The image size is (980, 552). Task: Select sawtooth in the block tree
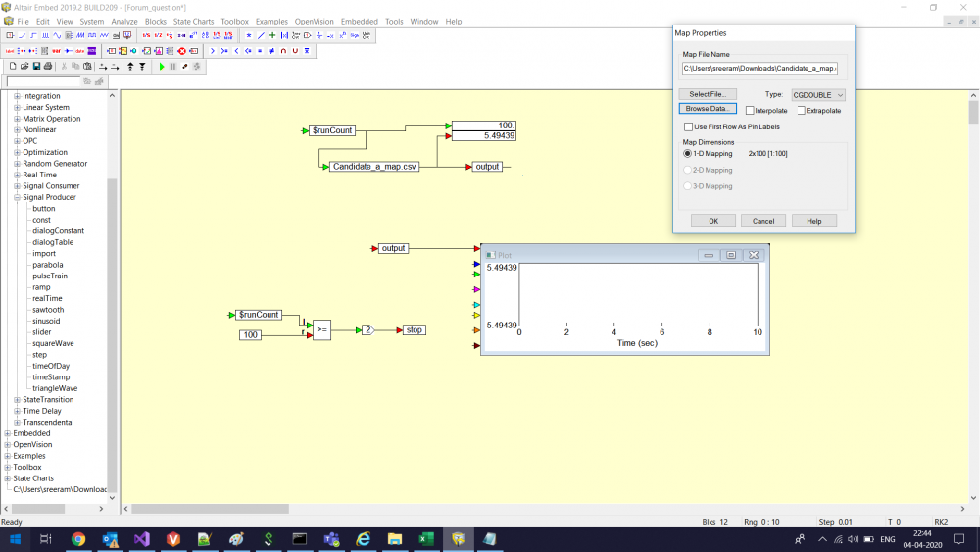pyautogui.click(x=48, y=310)
